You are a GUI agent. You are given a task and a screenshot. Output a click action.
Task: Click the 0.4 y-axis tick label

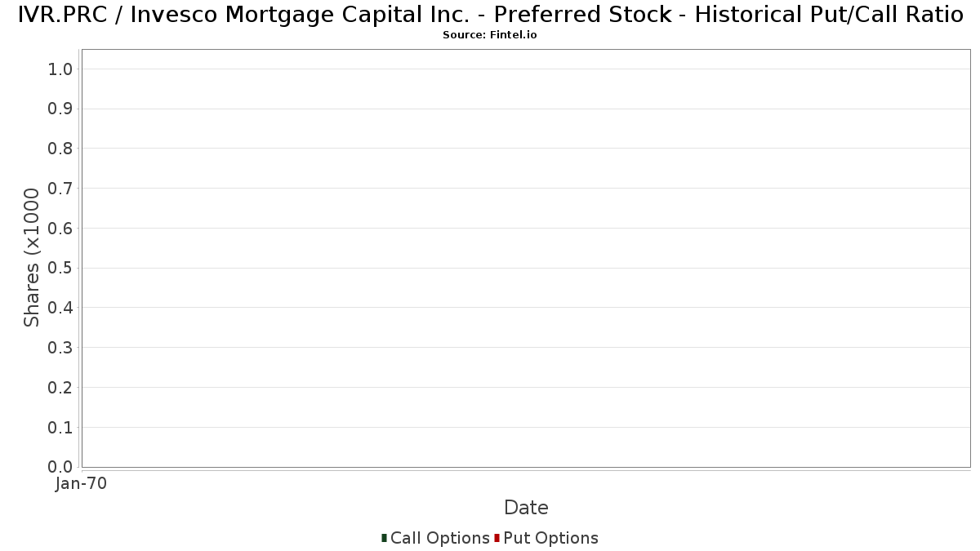(60, 308)
